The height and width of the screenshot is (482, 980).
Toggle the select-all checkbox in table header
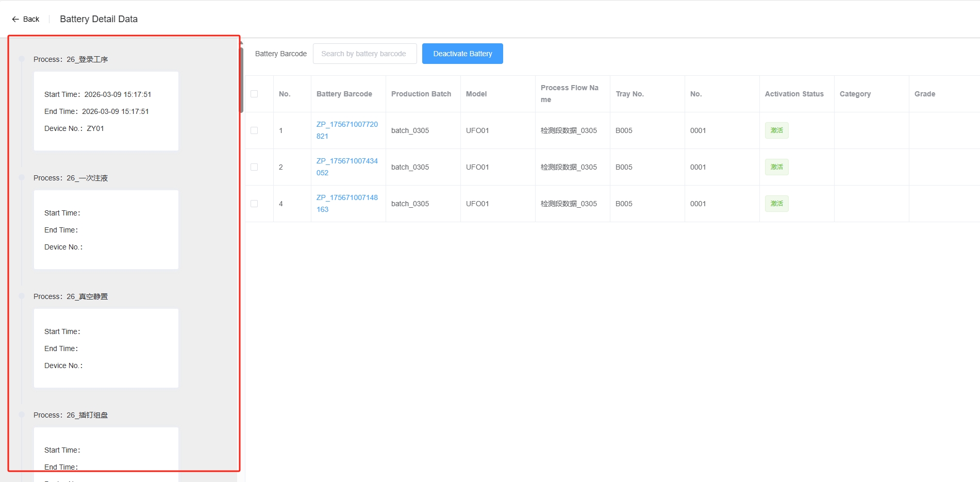click(254, 94)
